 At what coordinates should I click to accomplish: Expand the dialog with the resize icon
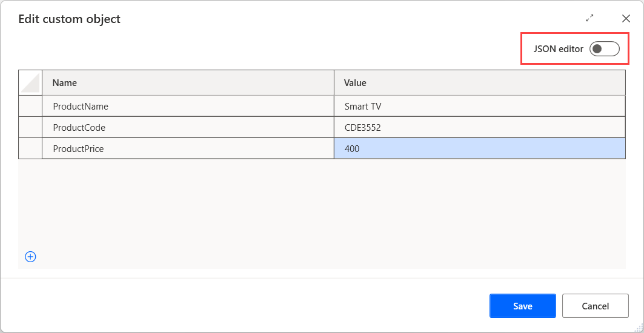click(590, 19)
